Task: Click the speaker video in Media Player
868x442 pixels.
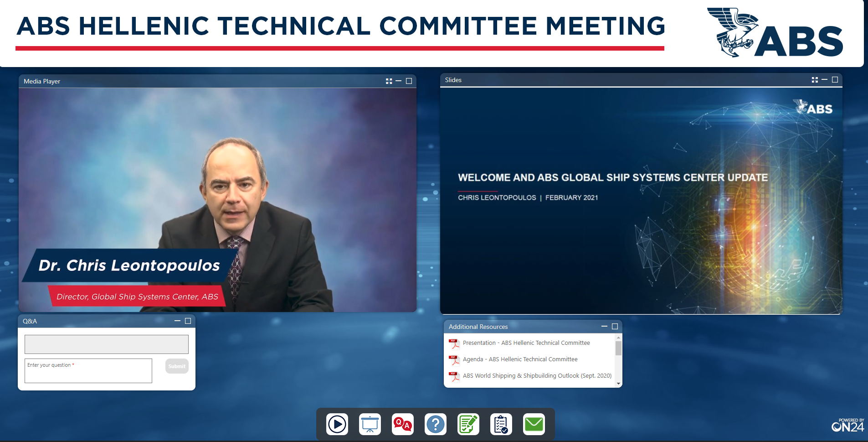Action: point(217,200)
